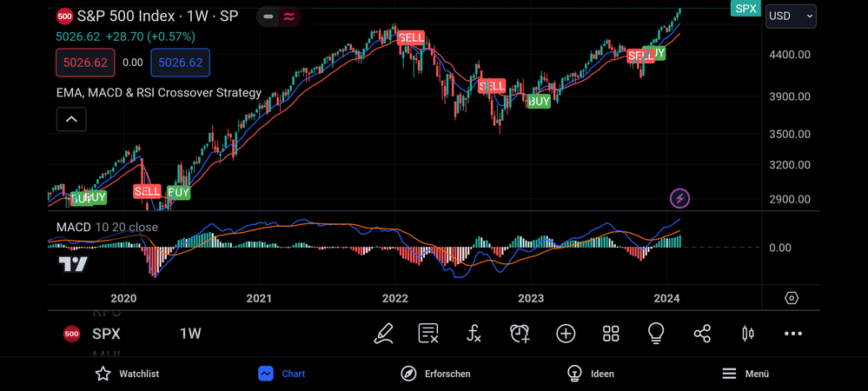Add an alert with the alarm clock icon
Image resolution: width=868 pixels, height=391 pixels.
pos(520,334)
